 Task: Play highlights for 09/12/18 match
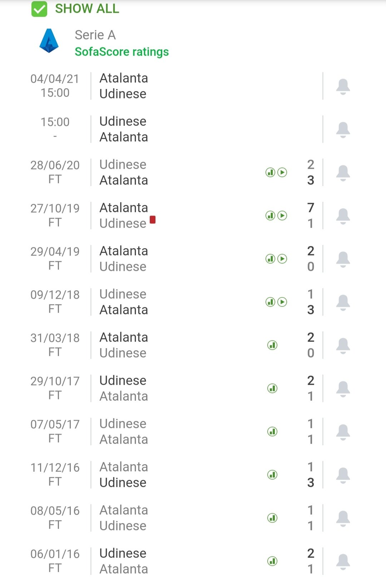pos(282,302)
